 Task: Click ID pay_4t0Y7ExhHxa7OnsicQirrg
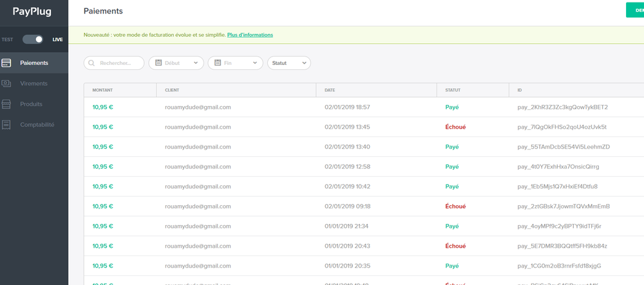pos(558,167)
